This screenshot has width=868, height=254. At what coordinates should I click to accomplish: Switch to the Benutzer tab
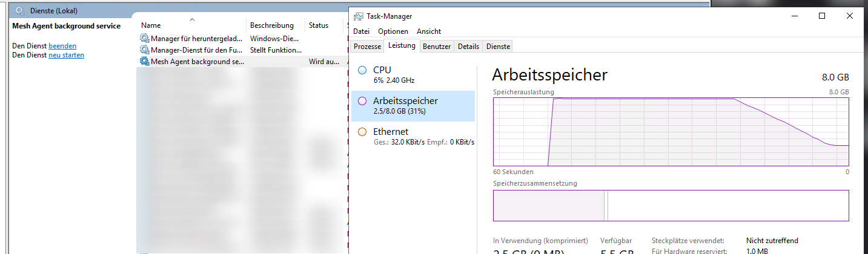(437, 47)
